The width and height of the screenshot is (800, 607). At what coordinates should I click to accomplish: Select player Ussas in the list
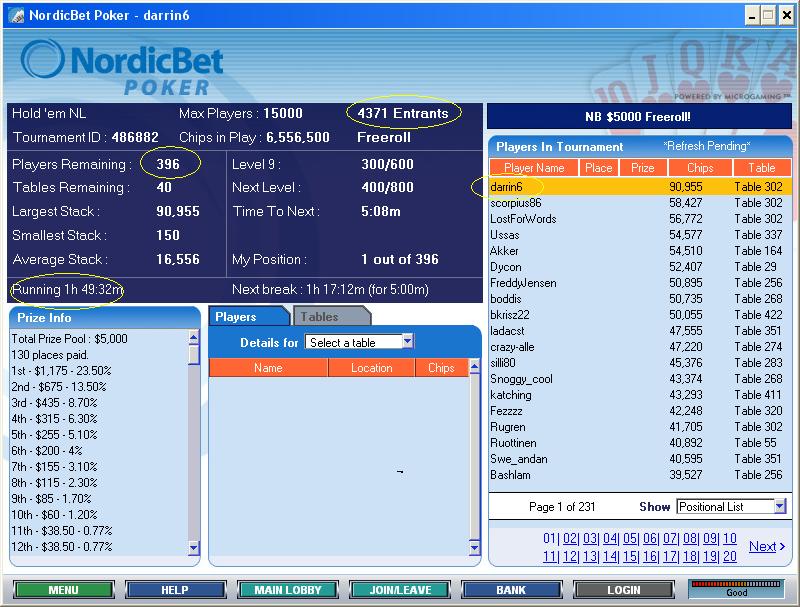(x=640, y=235)
